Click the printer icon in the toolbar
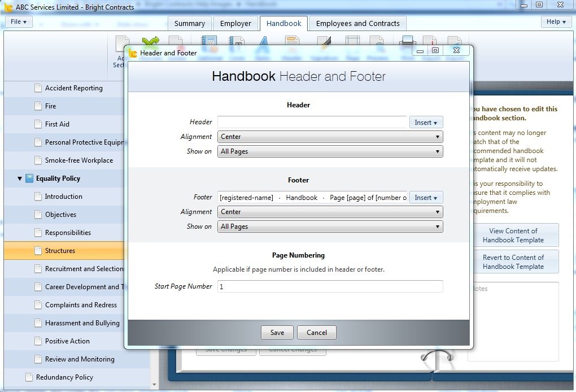This screenshot has height=392, width=576. (x=407, y=41)
